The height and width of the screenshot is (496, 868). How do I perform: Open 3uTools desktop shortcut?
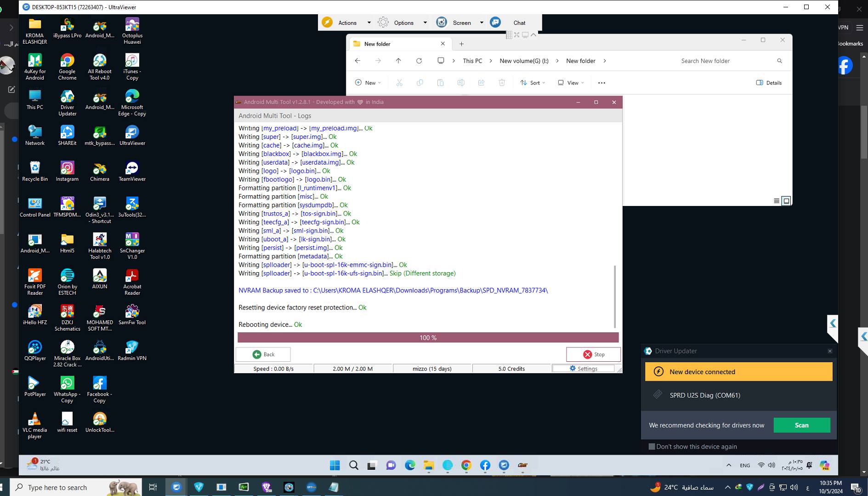click(132, 208)
